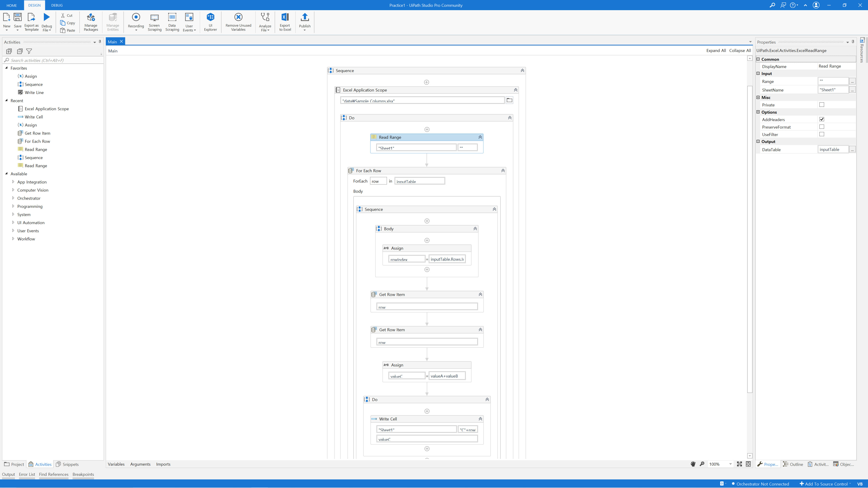Click the pan hand tool icon

pos(693,464)
